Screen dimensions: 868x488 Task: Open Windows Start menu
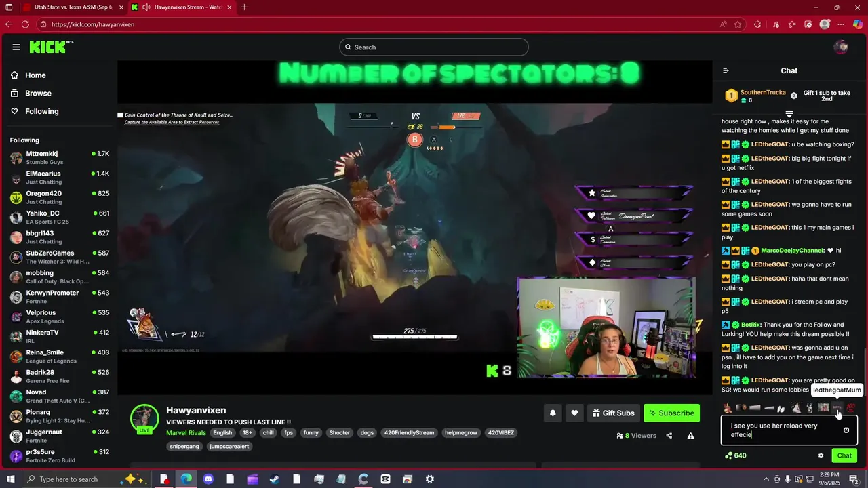click(10, 479)
